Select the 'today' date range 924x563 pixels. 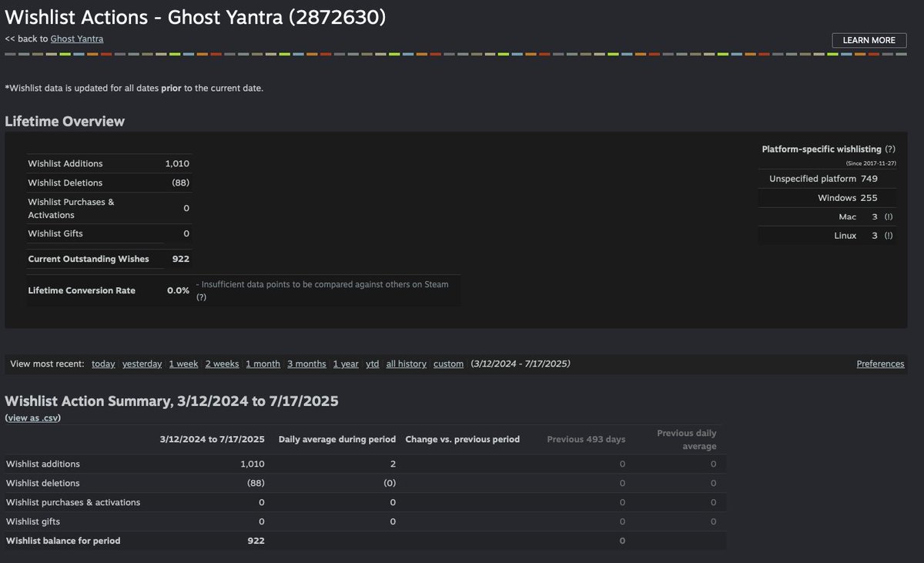point(103,364)
